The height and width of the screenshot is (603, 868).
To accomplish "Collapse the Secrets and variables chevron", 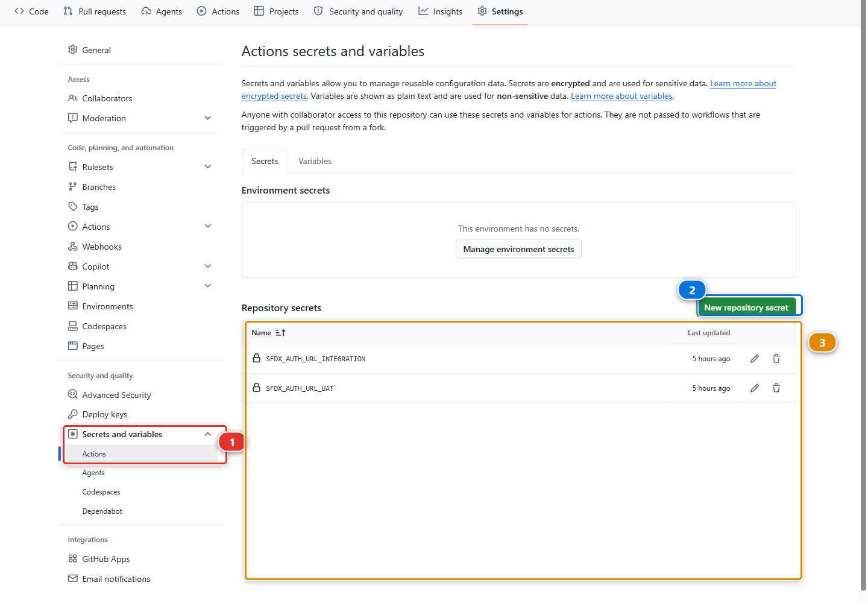I will click(x=208, y=434).
